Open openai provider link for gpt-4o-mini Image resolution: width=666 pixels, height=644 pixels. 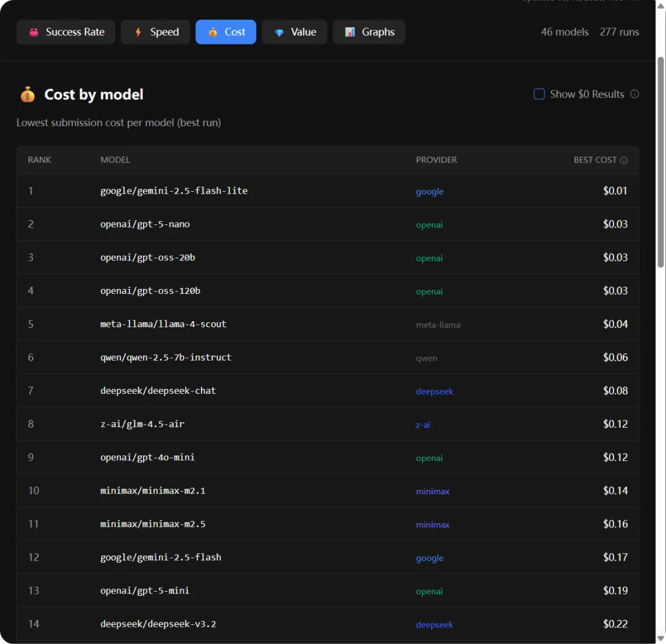point(429,458)
